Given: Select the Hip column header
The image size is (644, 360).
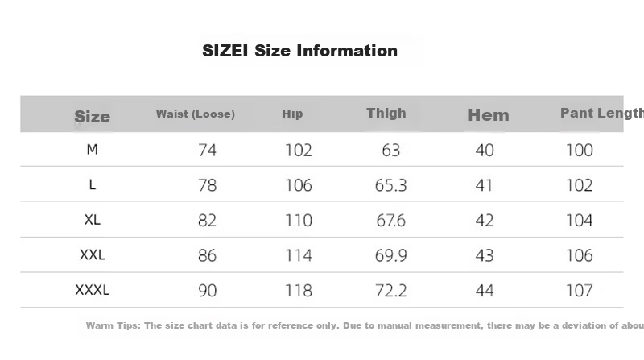Looking at the screenshot, I should 292,114.
